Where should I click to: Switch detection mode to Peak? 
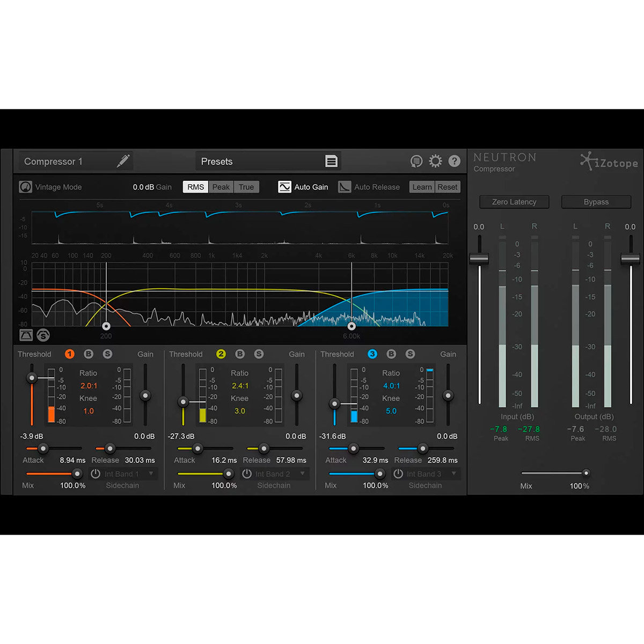(x=221, y=187)
